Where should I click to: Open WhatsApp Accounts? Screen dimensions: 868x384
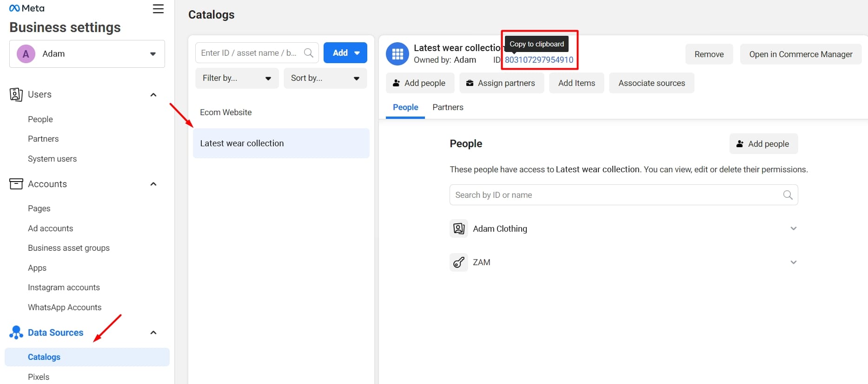tap(65, 307)
